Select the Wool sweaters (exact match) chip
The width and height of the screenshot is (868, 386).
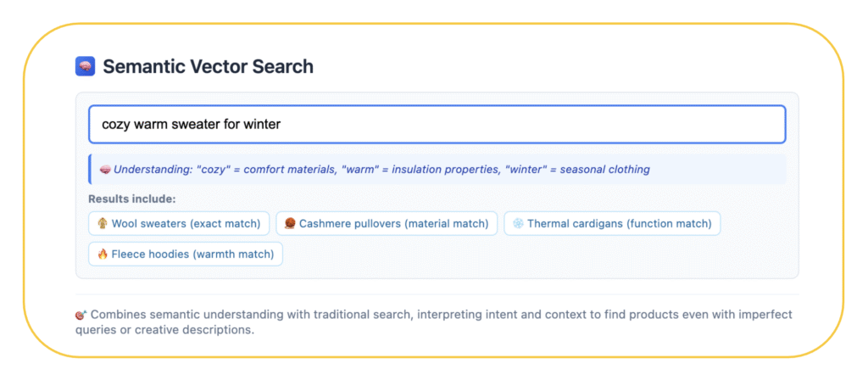(179, 224)
